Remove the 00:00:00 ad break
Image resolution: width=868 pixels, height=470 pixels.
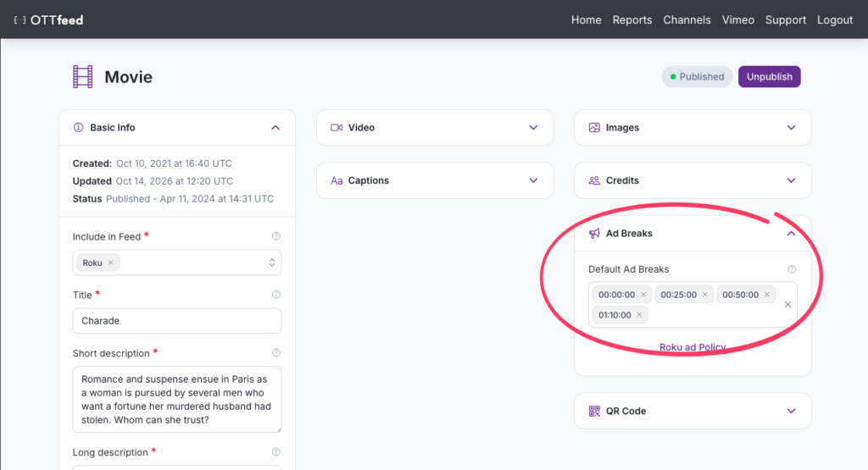pos(643,295)
